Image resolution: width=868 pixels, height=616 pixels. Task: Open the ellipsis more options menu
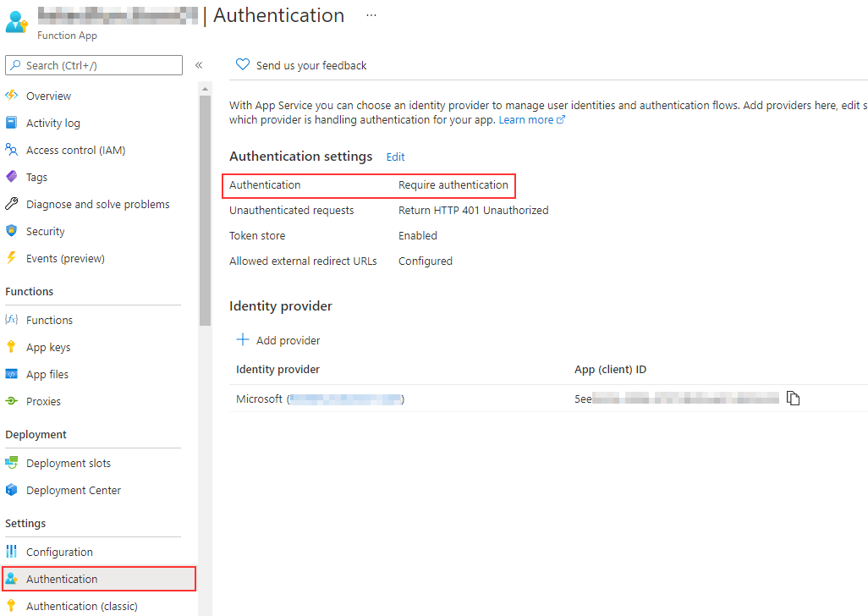371,15
